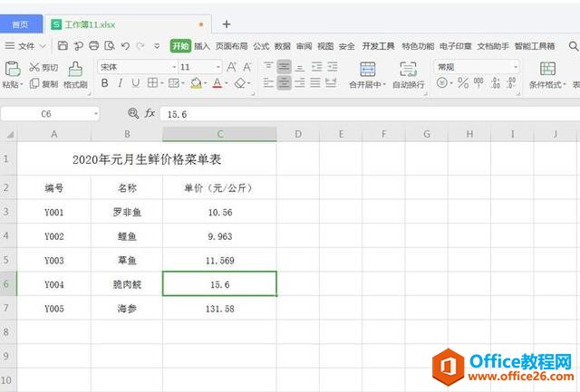Viewport: 580px width, 392px height.
Task: Expand the currency format dropdown arrow
Action: [451, 83]
